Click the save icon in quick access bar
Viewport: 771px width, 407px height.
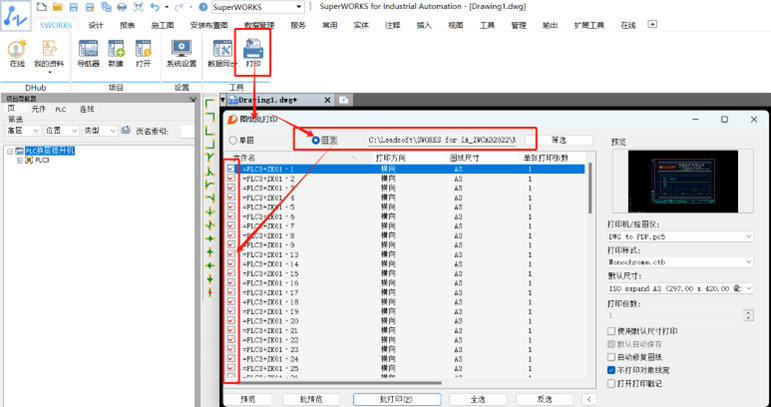coord(73,7)
